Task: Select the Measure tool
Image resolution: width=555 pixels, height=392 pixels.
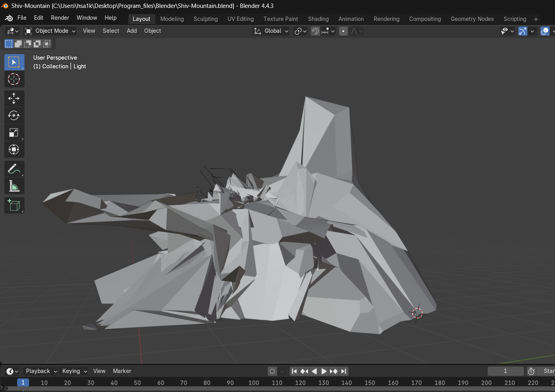Action: pos(14,186)
